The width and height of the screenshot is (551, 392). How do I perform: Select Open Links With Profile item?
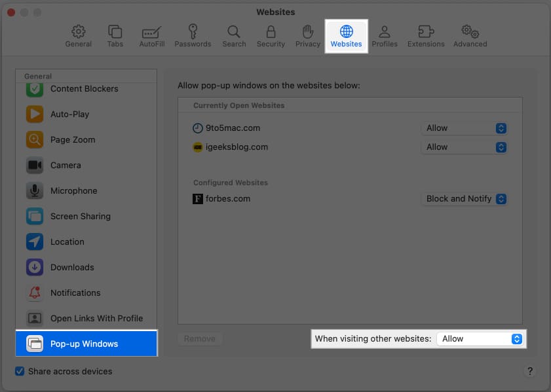coord(86,318)
